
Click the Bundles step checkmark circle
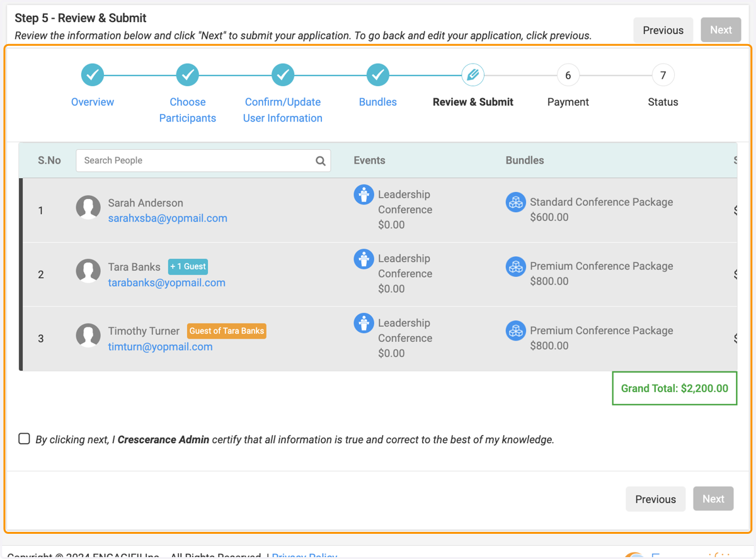(378, 75)
